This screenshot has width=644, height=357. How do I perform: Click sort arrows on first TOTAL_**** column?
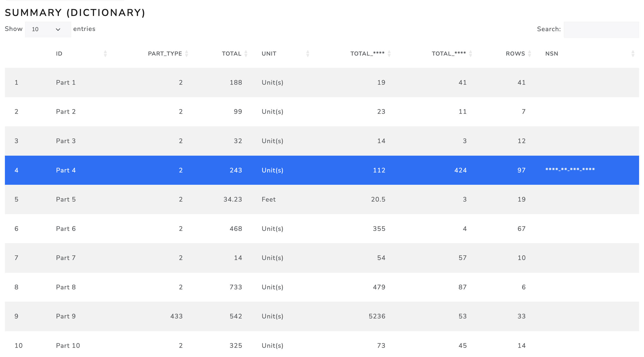(x=389, y=54)
